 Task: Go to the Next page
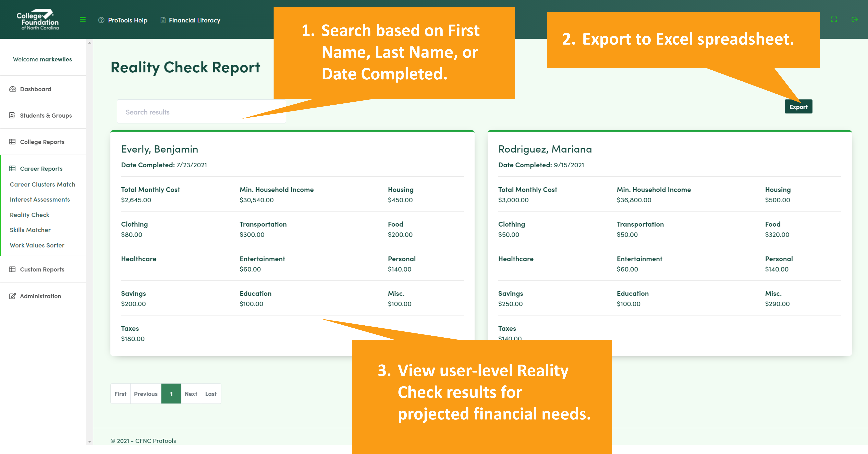point(191,394)
